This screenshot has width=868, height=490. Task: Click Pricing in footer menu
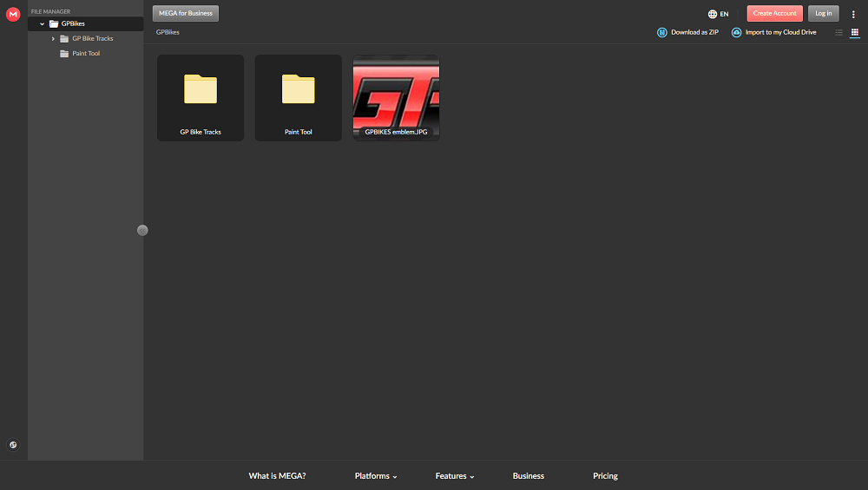[605, 475]
